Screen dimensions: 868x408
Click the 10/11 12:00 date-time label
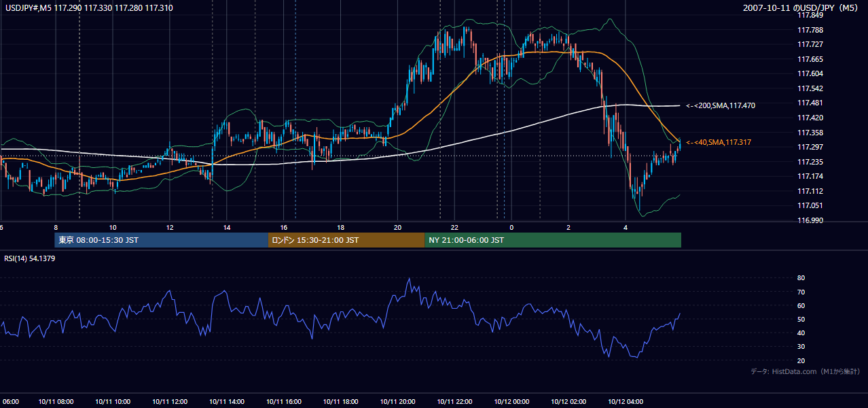pos(170,402)
